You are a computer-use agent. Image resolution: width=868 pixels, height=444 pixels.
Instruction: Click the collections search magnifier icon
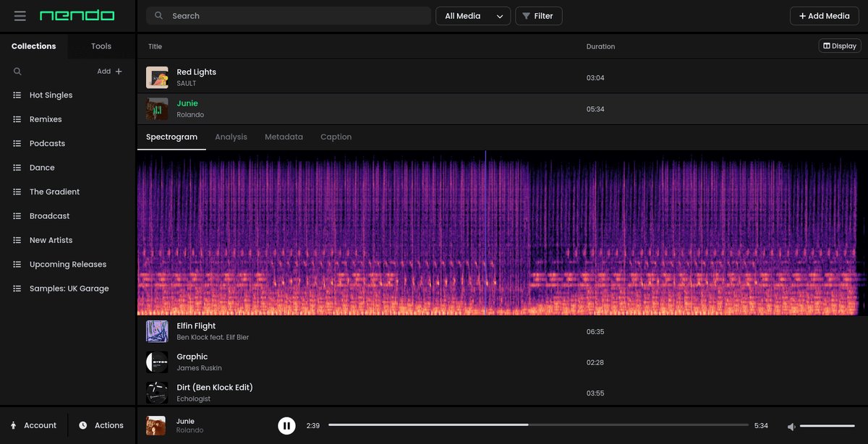click(17, 72)
